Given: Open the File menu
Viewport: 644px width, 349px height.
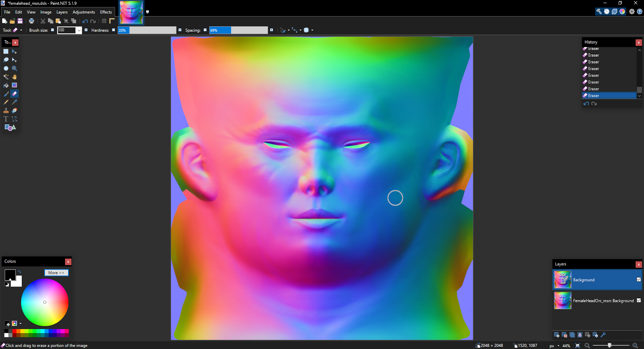Looking at the screenshot, I should pyautogui.click(x=7, y=12).
